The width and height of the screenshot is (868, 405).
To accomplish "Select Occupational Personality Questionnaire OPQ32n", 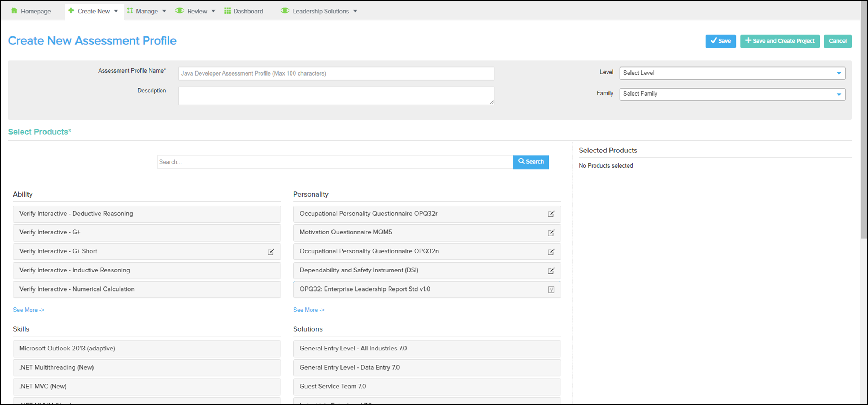I will click(x=427, y=251).
